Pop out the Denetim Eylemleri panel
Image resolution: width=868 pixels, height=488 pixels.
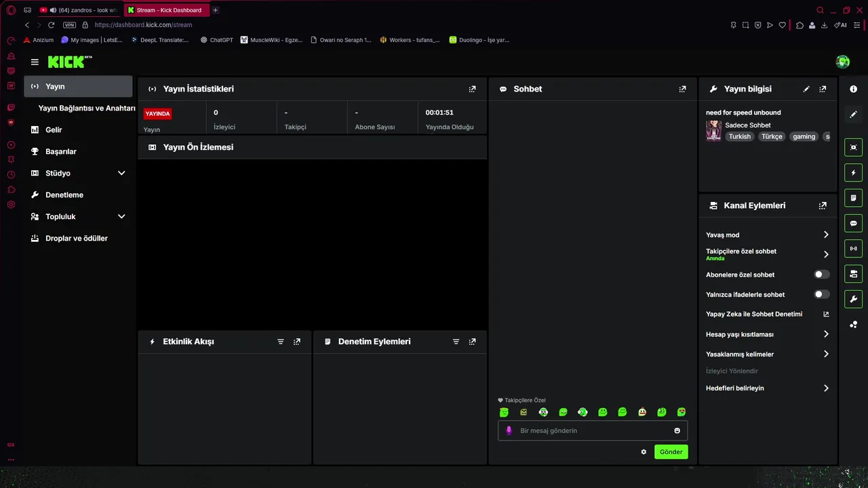tap(473, 342)
